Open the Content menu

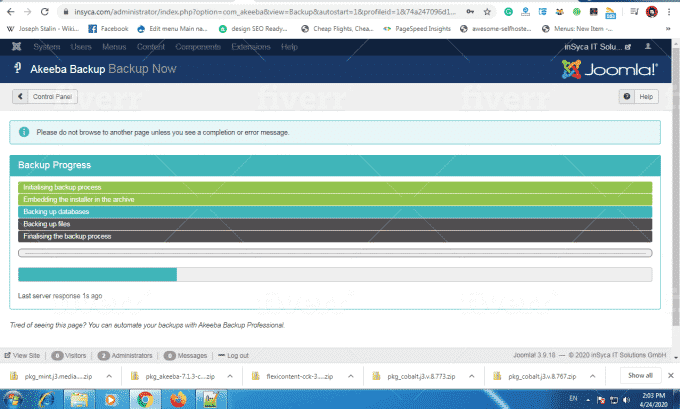point(150,47)
